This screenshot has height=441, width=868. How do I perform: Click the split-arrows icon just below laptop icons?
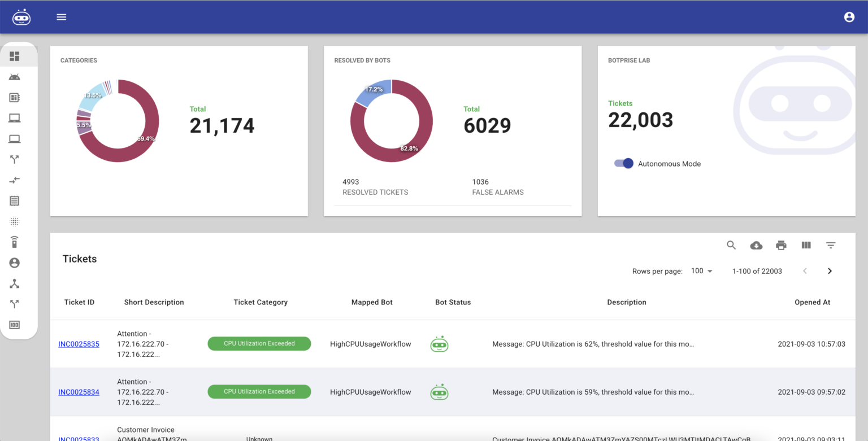click(x=15, y=159)
